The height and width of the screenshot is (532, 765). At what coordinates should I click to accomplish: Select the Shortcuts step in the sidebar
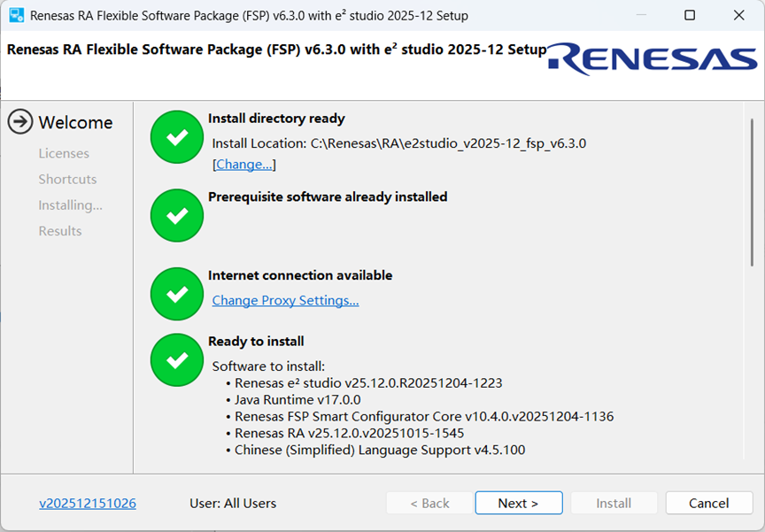pyautogui.click(x=68, y=179)
